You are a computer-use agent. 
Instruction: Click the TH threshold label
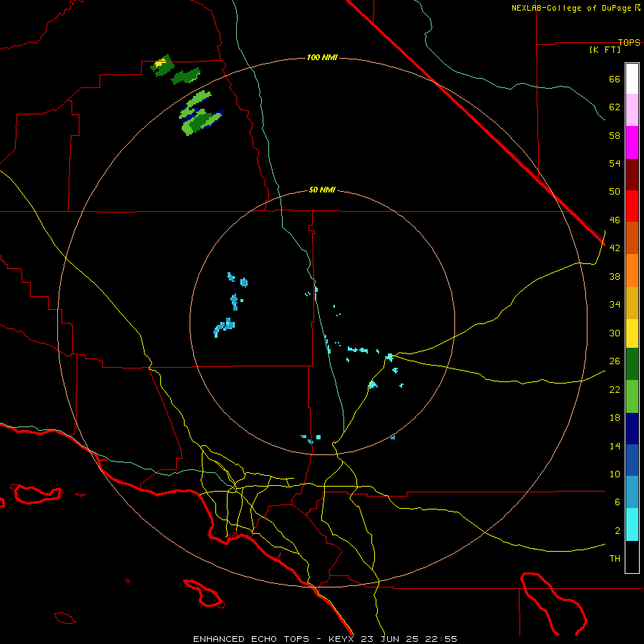pos(615,559)
